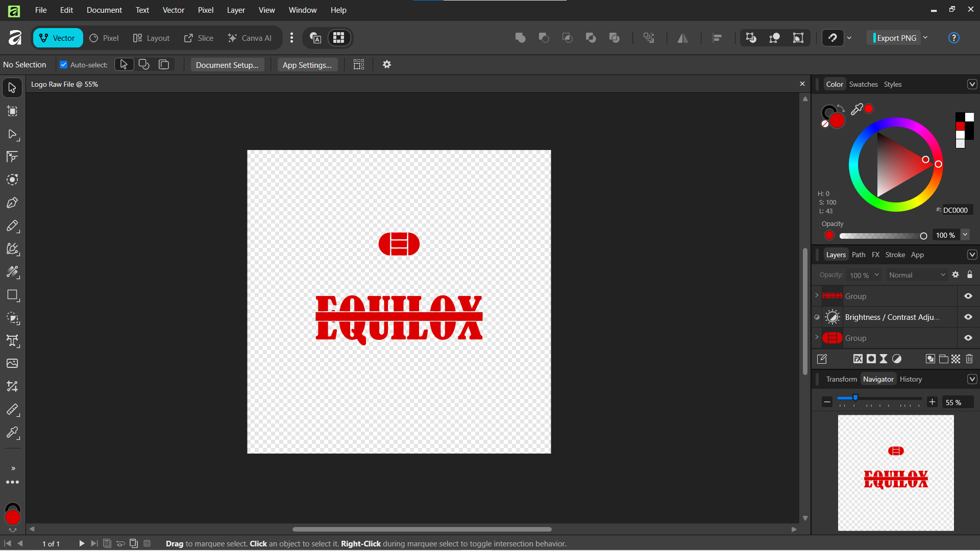The height and width of the screenshot is (551, 980).
Task: Toggle the layer lock icon
Action: 970,274
